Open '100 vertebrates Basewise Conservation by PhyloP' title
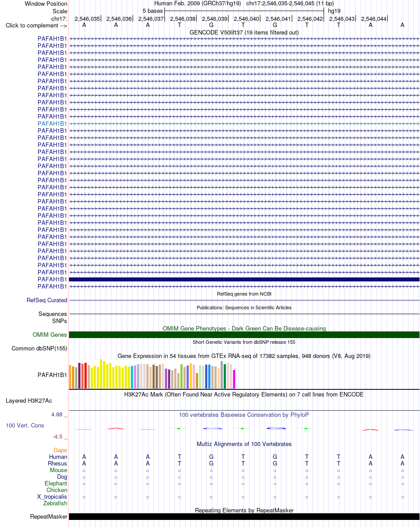The width and height of the screenshot is (420, 527). click(244, 415)
